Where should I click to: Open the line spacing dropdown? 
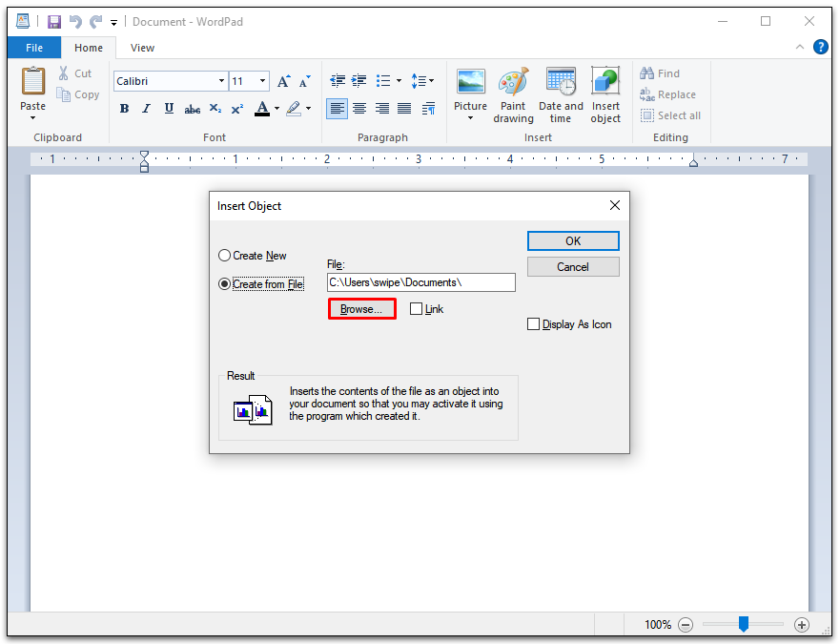click(422, 81)
